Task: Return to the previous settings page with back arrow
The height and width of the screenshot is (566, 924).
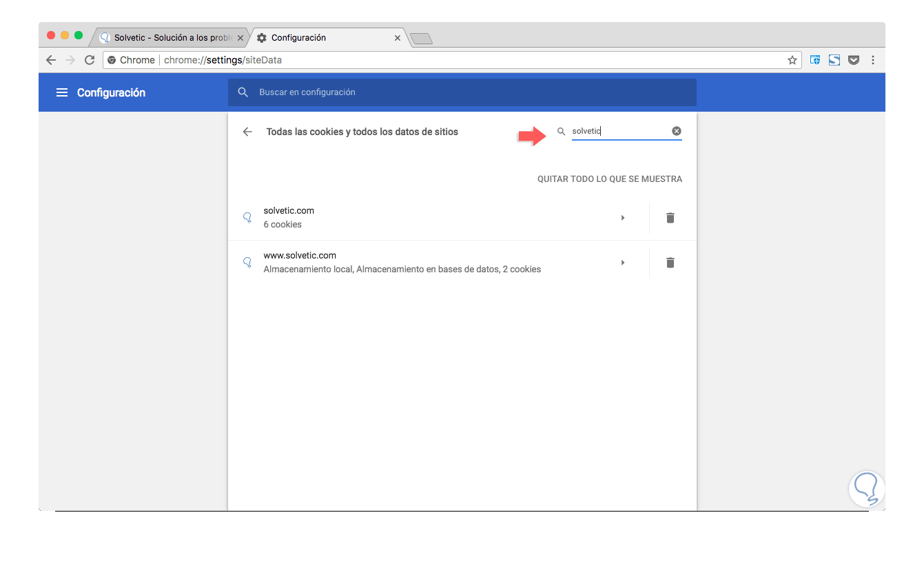Action: point(248,132)
